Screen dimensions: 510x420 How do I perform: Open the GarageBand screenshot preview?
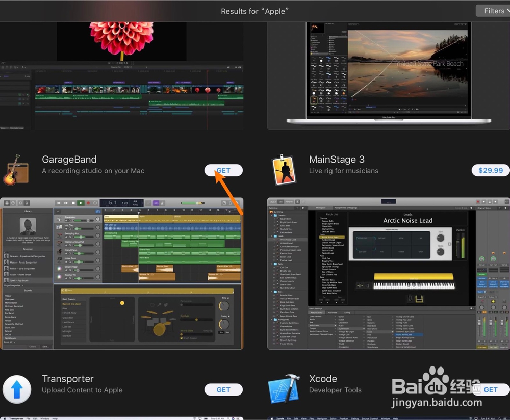point(122,273)
